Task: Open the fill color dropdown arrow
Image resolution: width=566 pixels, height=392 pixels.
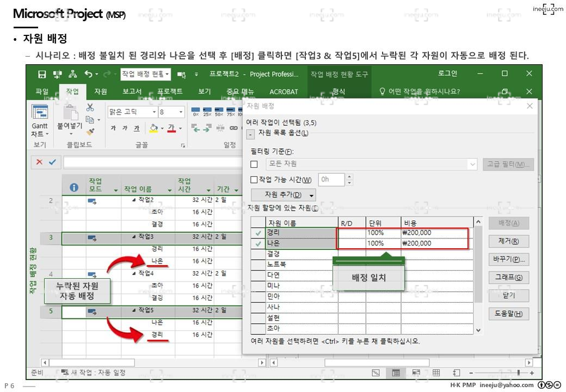Action: pos(162,128)
